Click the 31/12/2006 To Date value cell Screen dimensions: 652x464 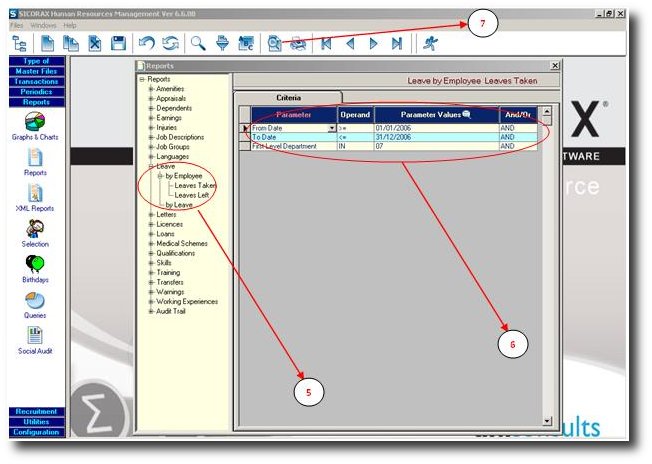pos(436,137)
